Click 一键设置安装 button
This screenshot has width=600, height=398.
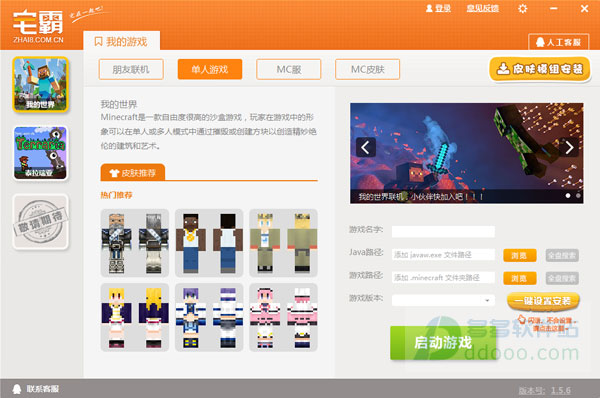point(543,301)
